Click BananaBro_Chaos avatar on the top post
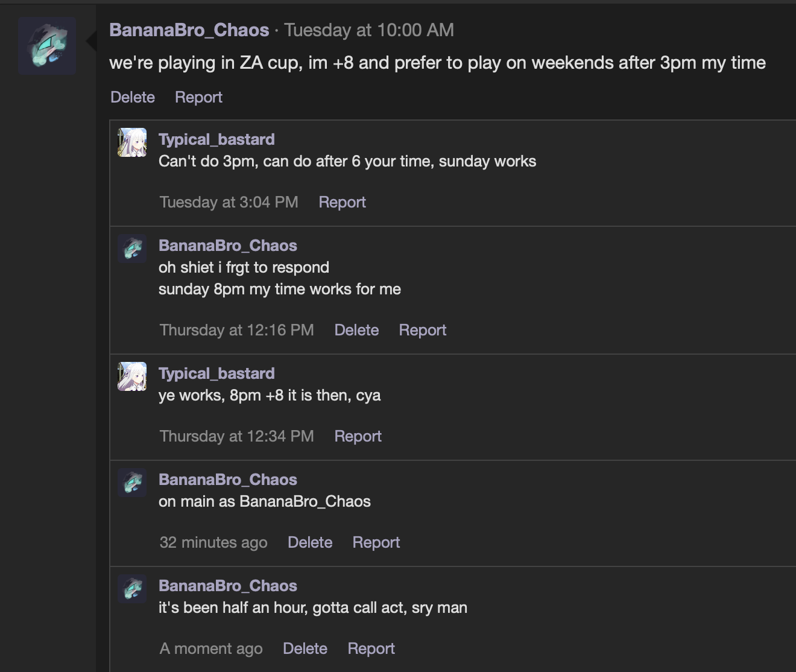 click(x=47, y=45)
